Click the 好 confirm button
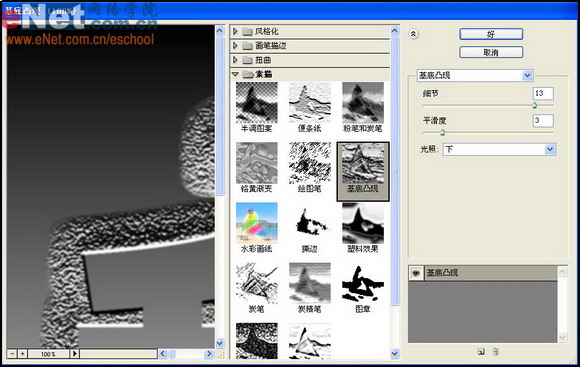 pos(491,34)
